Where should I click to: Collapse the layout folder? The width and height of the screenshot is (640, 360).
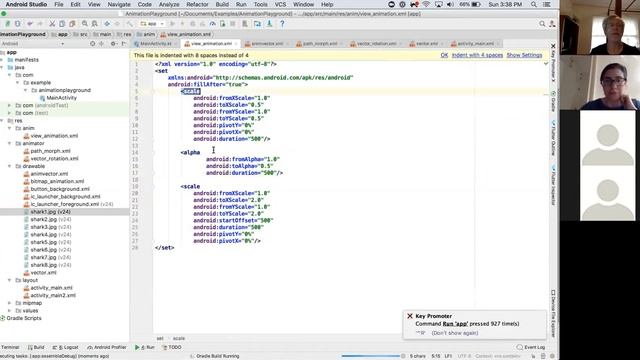10,280
